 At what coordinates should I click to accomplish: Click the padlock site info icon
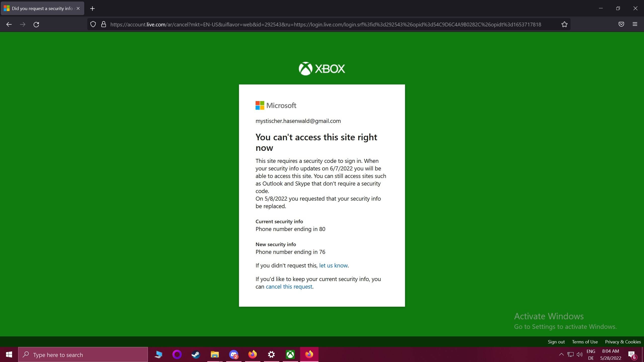tap(103, 24)
